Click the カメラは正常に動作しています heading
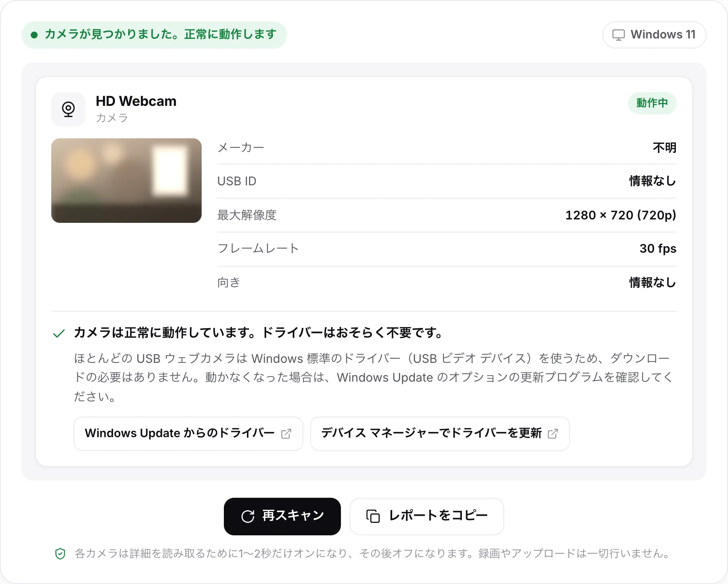 tap(259, 333)
